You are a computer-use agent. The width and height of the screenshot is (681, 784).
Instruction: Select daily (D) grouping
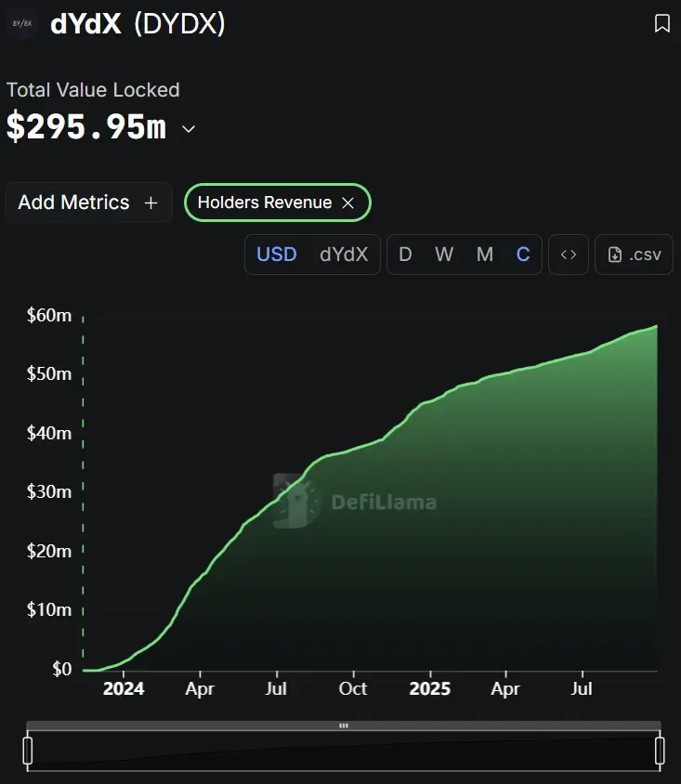405,255
